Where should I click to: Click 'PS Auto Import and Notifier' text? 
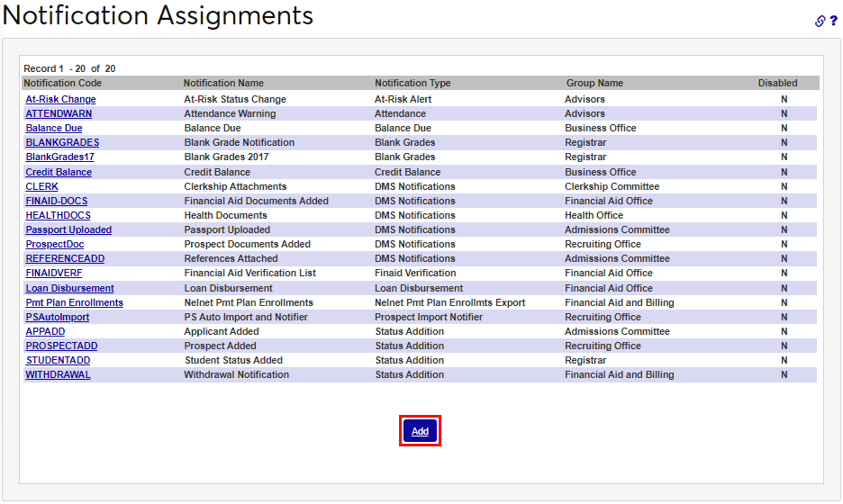(x=246, y=318)
